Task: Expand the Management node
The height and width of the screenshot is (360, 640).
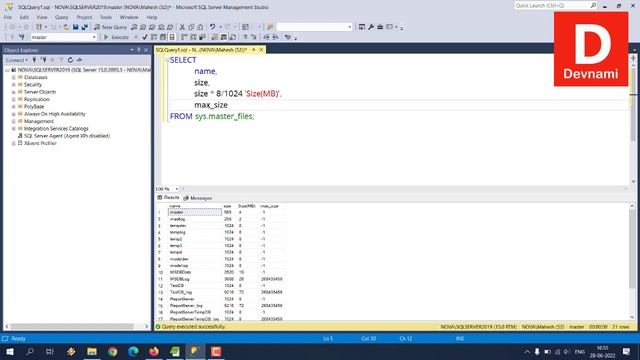Action: (13, 121)
